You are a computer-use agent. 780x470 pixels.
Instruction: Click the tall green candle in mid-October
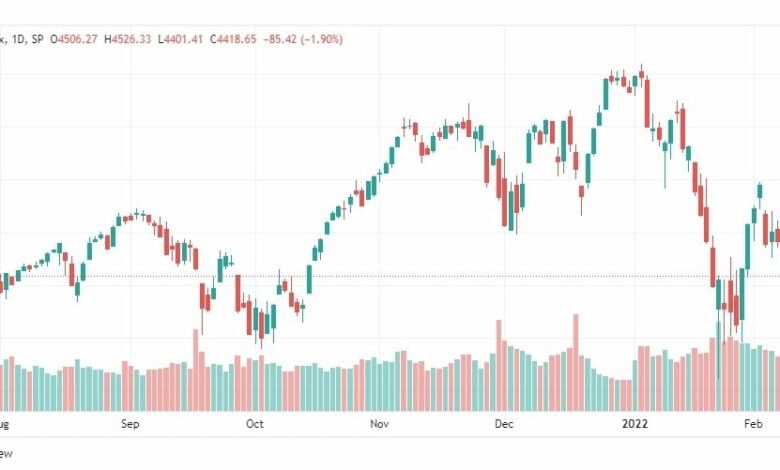[309, 280]
